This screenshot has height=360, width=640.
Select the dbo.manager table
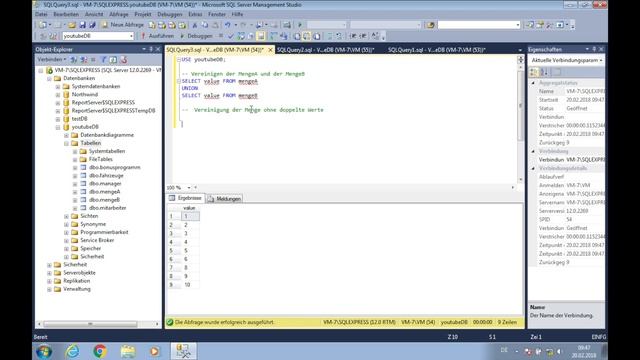pyautogui.click(x=105, y=184)
